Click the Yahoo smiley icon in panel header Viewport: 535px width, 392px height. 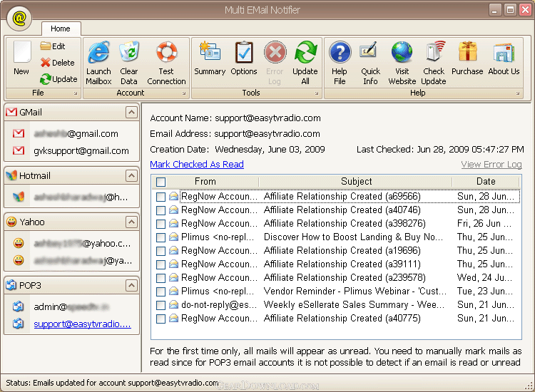click(11, 222)
